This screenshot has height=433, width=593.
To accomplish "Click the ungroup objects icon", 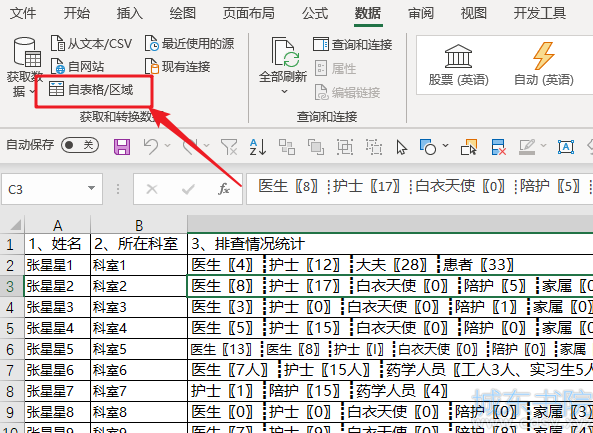I will tap(374, 147).
